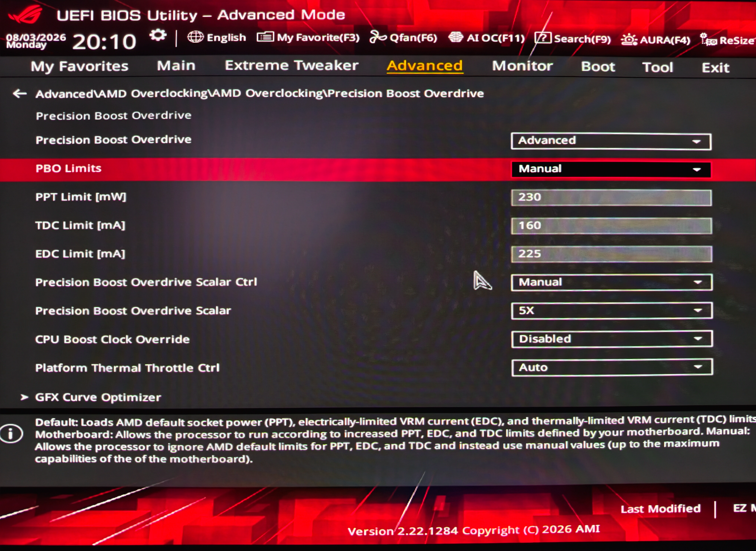The image size is (756, 551).
Task: Open the Platform Thermal Throttle Ctrl dropdown
Action: (612, 367)
